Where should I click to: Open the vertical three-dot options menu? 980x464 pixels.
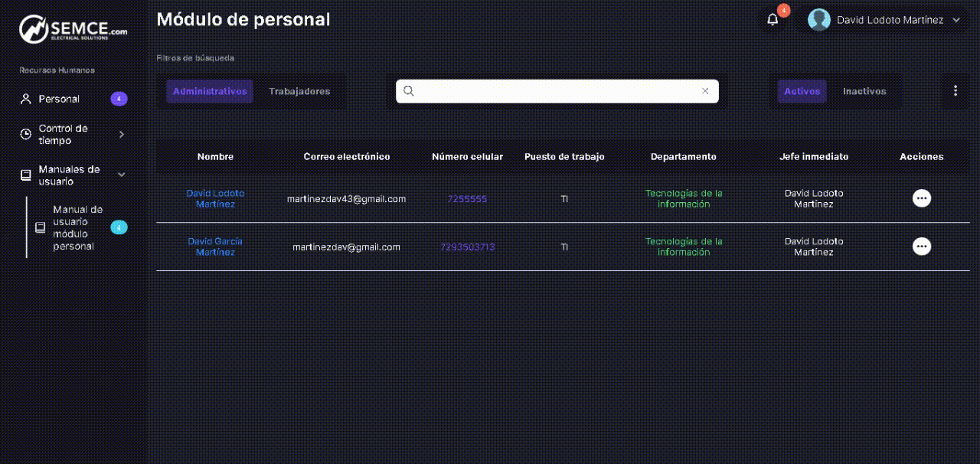coord(955,91)
